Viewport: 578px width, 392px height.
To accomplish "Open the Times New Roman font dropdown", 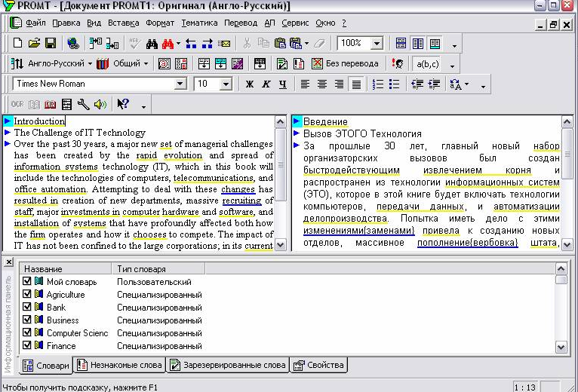I will coord(180,84).
